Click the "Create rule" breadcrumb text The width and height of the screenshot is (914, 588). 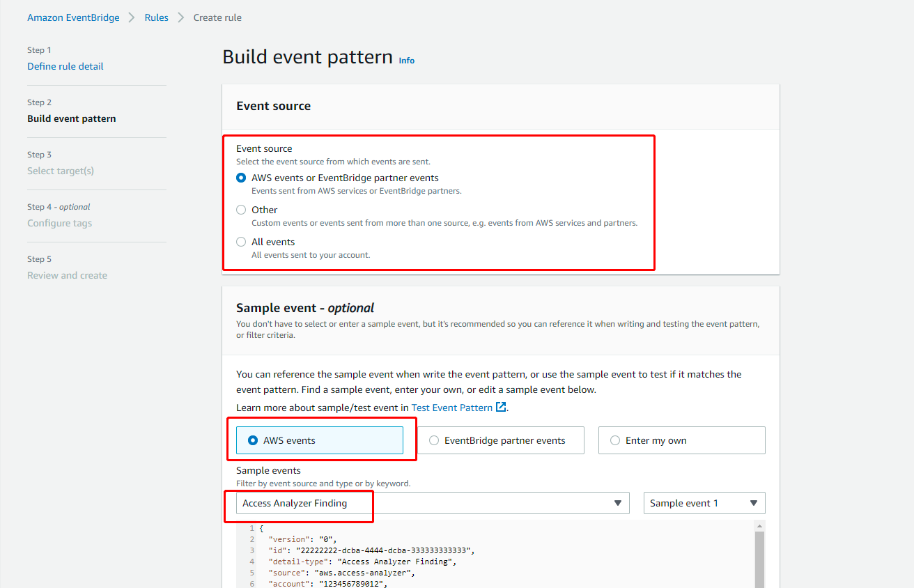pyautogui.click(x=217, y=17)
